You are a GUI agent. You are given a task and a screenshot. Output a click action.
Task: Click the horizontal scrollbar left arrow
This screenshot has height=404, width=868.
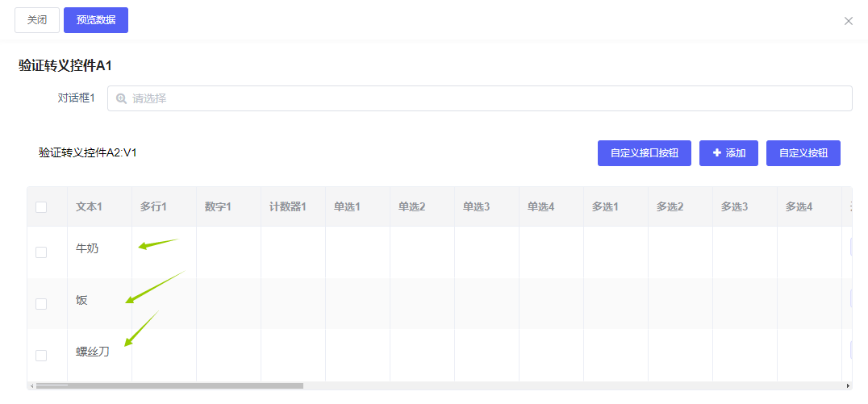coord(31,386)
